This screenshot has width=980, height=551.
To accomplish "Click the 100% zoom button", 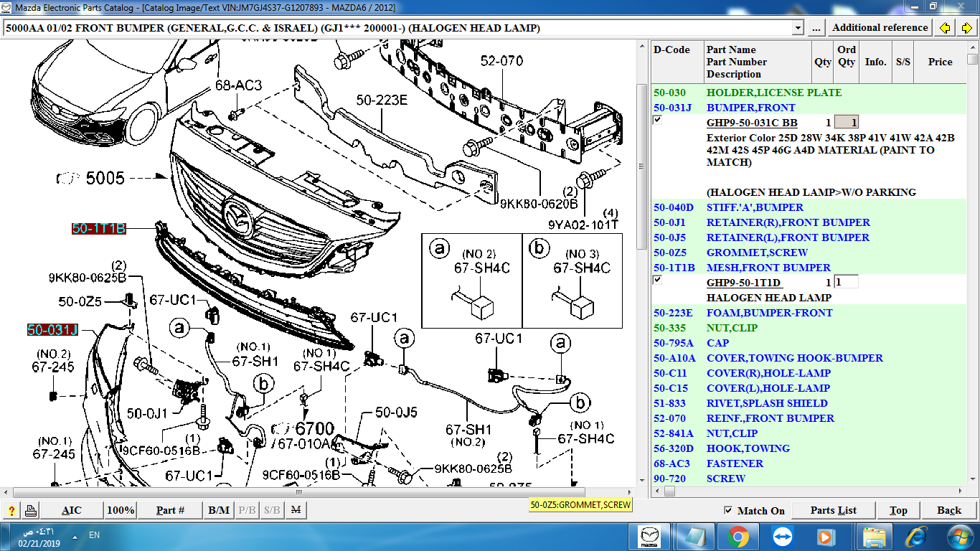I will tap(121, 510).
